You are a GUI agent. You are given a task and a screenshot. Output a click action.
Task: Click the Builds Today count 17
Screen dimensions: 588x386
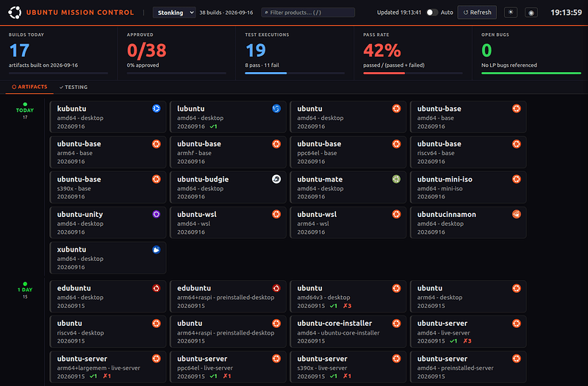(x=19, y=50)
